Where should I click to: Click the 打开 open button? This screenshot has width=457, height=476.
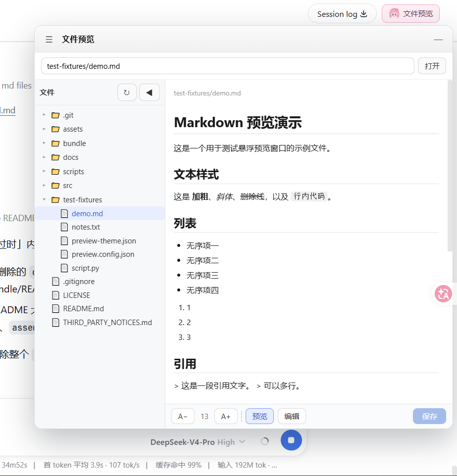pyautogui.click(x=432, y=66)
